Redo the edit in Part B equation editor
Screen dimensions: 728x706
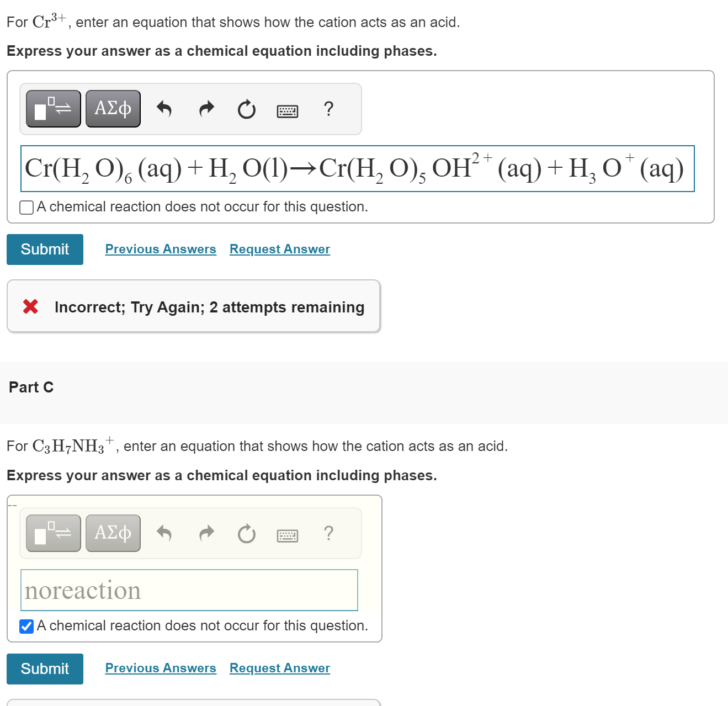pos(206,109)
